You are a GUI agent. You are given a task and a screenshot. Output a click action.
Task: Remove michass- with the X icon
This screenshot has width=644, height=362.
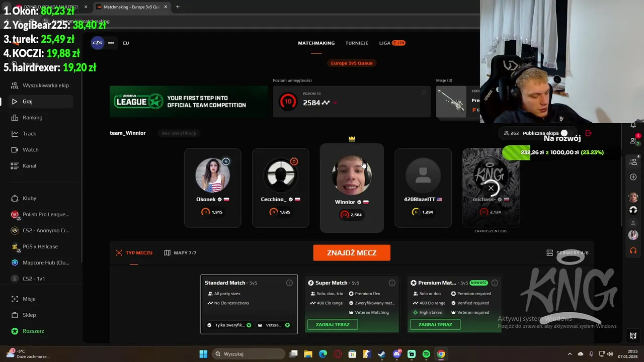[491, 188]
